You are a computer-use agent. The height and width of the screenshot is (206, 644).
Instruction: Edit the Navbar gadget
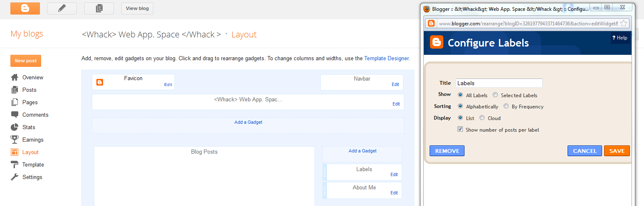click(x=395, y=85)
